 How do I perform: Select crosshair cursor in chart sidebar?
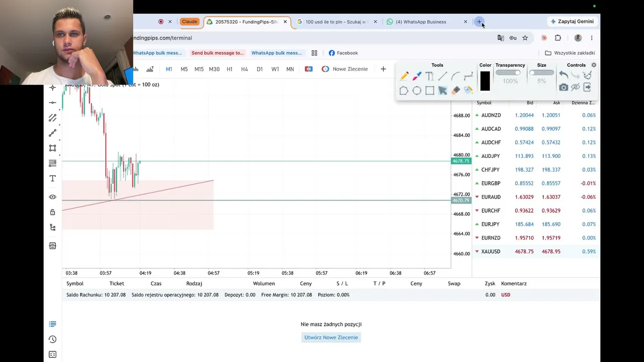tap(52, 87)
